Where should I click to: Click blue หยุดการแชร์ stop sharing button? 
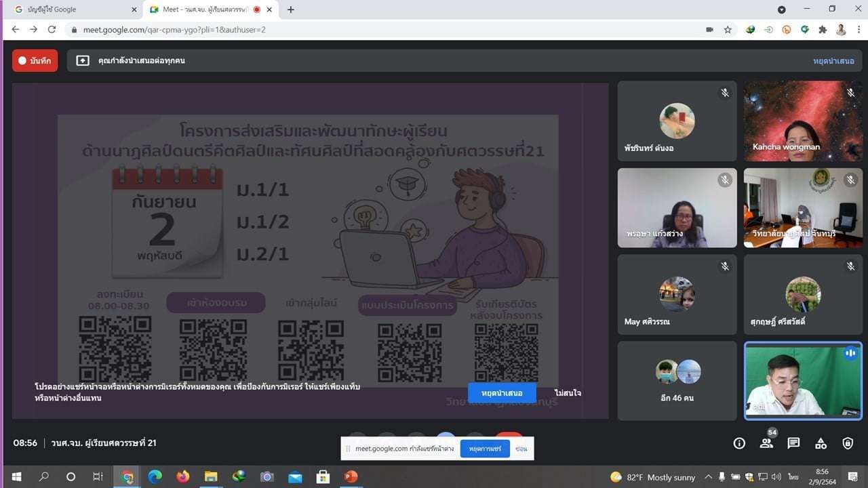[x=485, y=449]
